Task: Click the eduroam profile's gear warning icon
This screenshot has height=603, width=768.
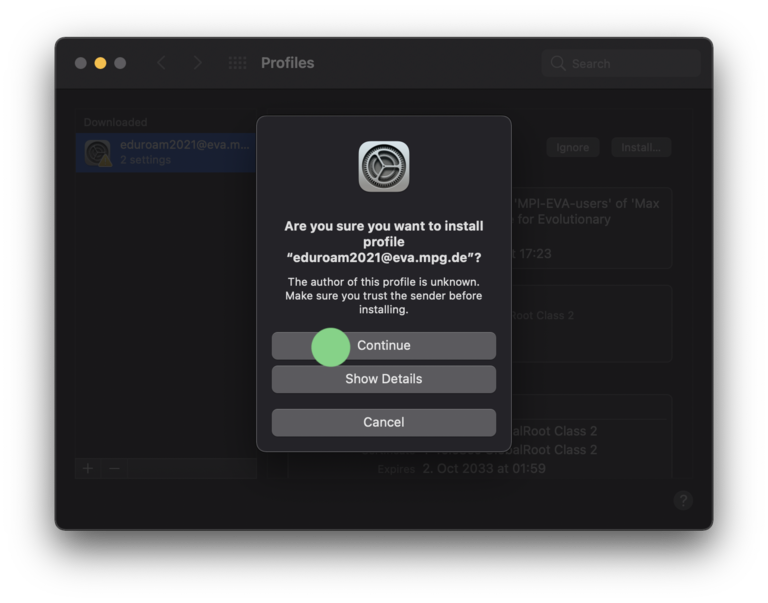Action: coord(98,153)
